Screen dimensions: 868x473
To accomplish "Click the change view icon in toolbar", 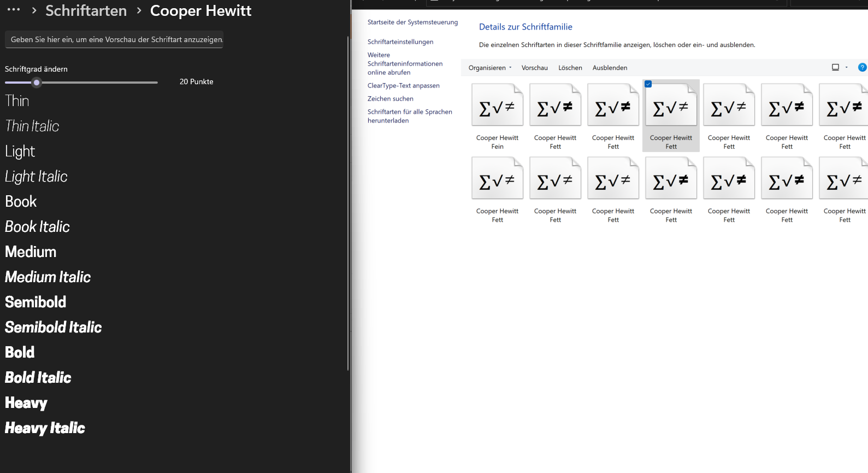I will [x=835, y=67].
